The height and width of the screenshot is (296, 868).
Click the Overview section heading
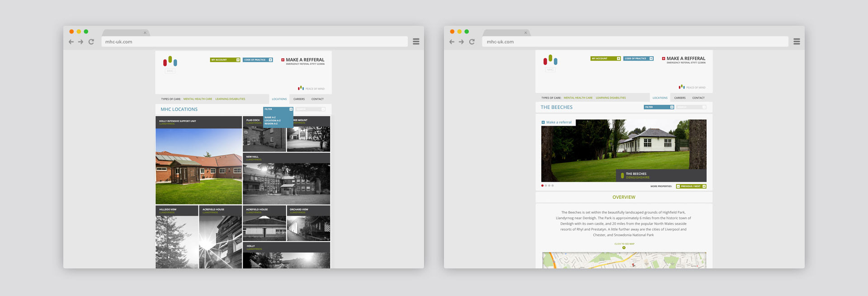point(624,197)
